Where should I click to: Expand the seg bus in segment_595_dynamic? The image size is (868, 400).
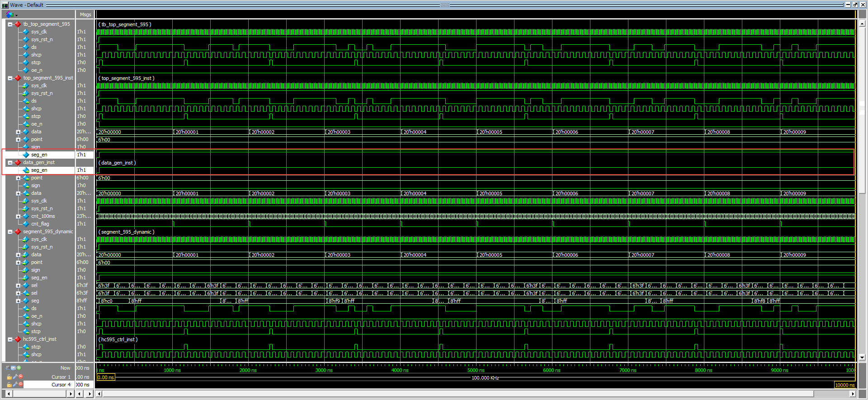point(18,301)
